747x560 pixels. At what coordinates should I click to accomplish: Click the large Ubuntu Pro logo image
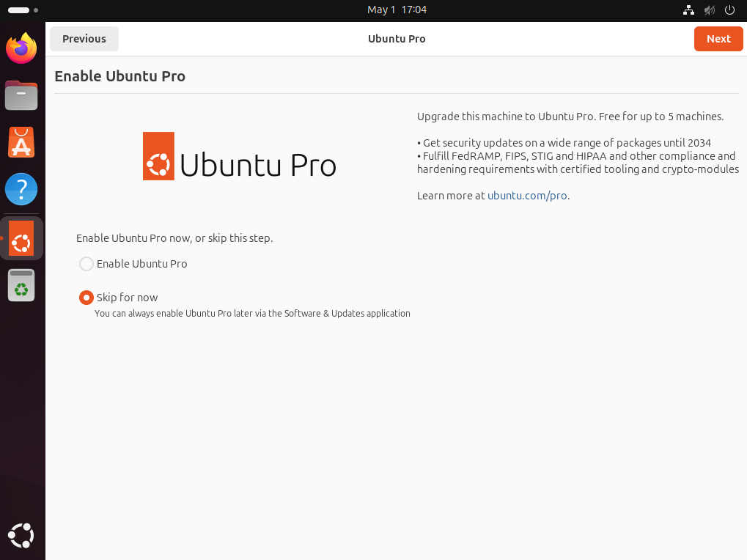tap(239, 156)
